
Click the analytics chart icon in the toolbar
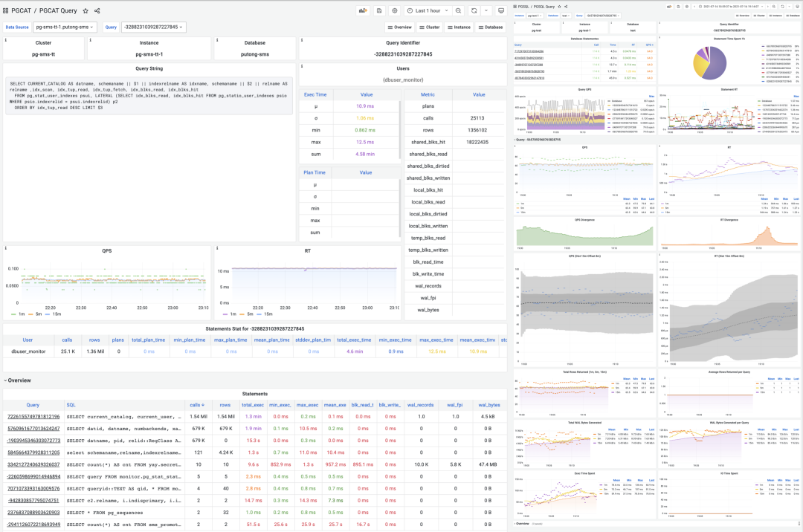(363, 10)
